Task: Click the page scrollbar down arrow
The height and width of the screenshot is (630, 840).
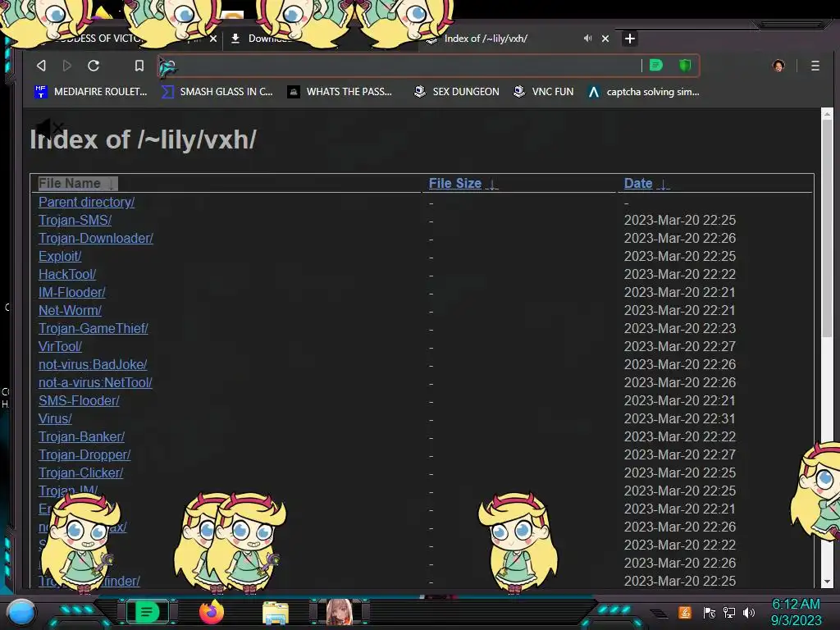Action: point(827,582)
